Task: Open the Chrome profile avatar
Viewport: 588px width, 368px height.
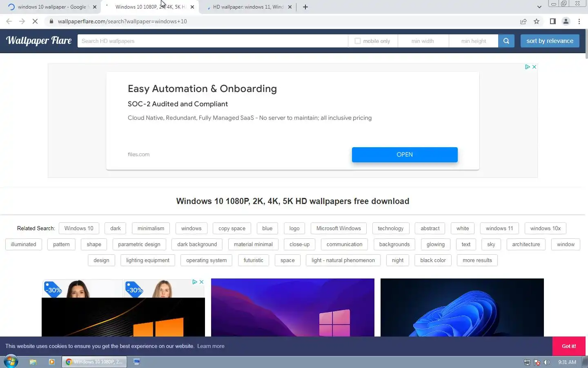Action: (566, 21)
